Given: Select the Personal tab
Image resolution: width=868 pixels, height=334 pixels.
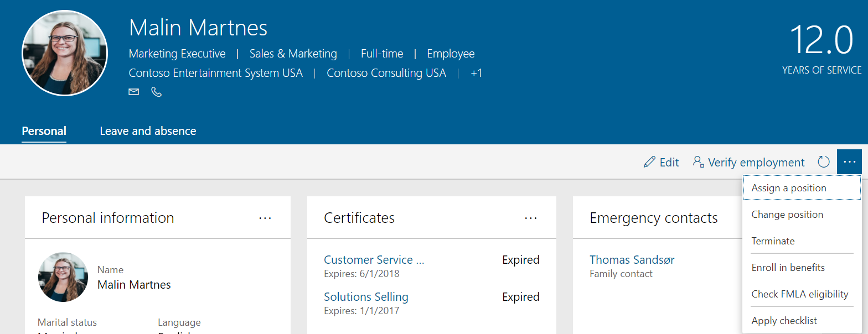Looking at the screenshot, I should (x=44, y=131).
